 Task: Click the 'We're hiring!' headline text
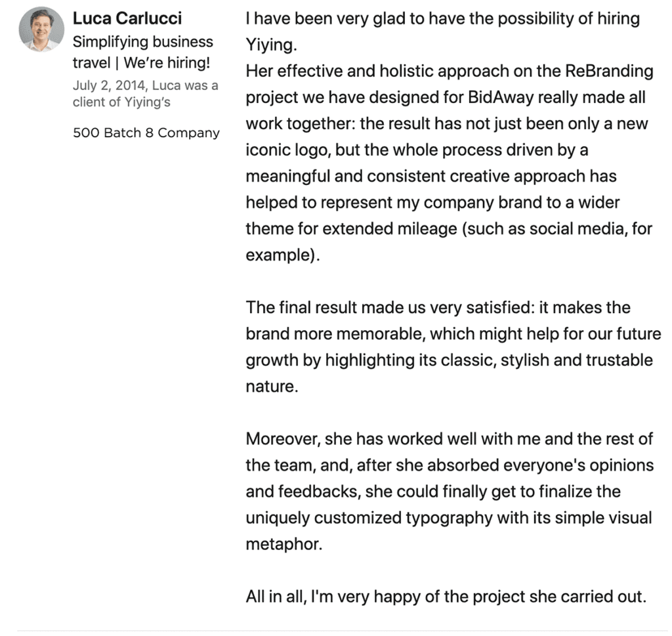(167, 62)
